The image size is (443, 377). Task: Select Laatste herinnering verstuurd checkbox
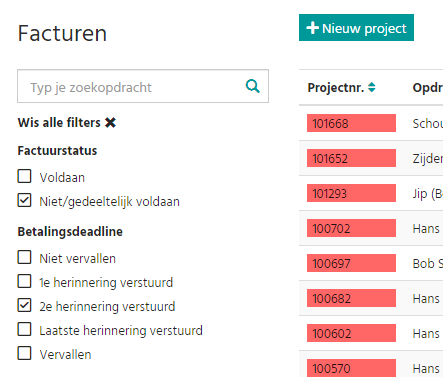(x=24, y=329)
